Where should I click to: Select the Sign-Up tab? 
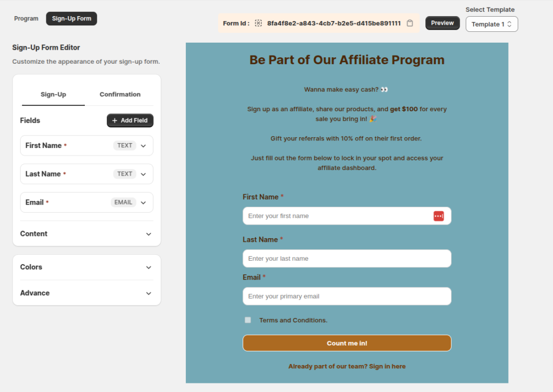(x=52, y=94)
